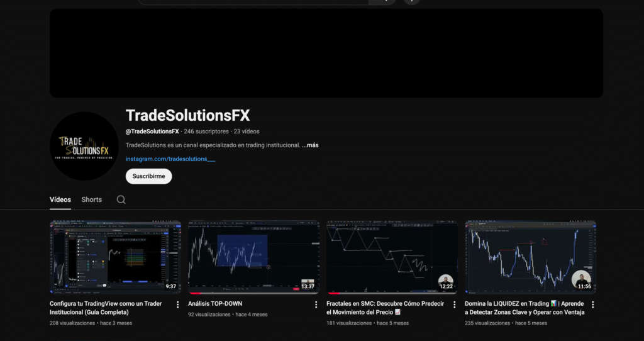Click the channel banner image area
This screenshot has width=644, height=341.
[326, 53]
